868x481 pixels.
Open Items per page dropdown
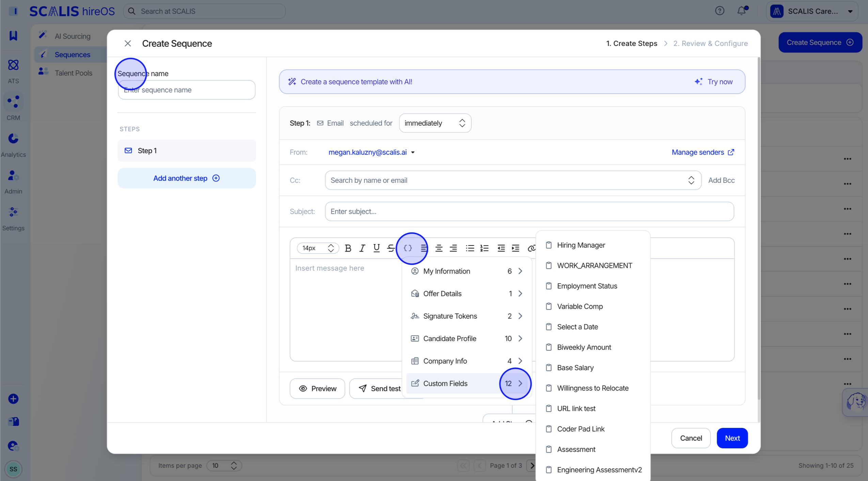tap(224, 465)
